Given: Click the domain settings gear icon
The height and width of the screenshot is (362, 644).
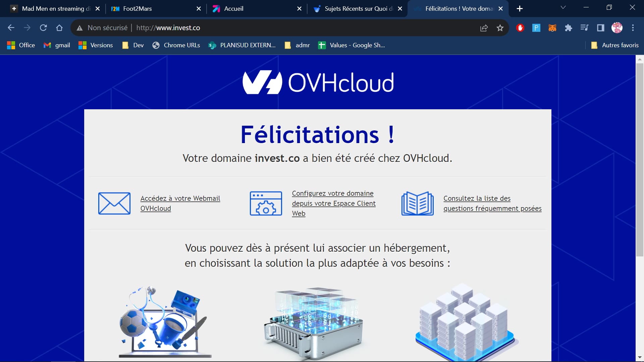Looking at the screenshot, I should click(266, 203).
